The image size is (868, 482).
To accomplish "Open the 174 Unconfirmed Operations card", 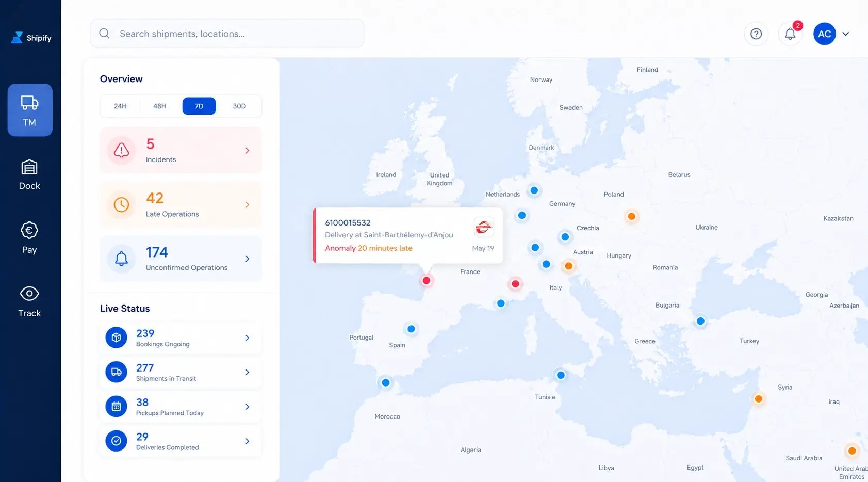I will (x=181, y=259).
